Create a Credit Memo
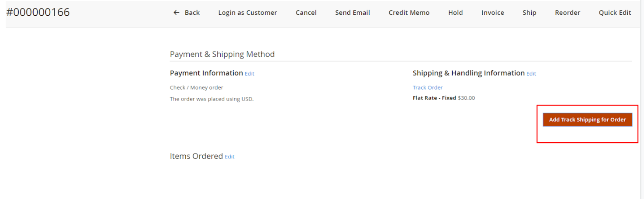Screen dimensions: 644x199 pos(409,13)
